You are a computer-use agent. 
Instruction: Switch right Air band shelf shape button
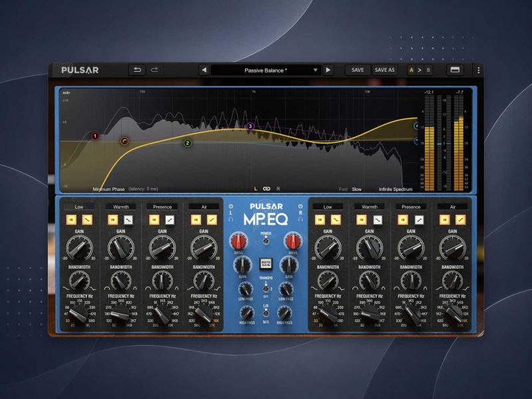460,219
